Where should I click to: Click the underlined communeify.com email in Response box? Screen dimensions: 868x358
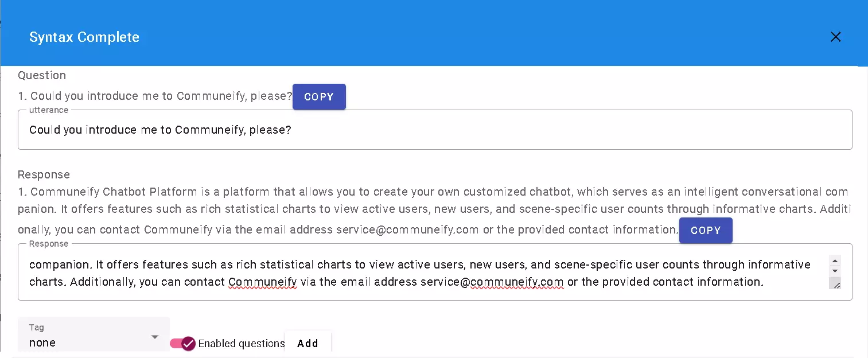[516, 282]
